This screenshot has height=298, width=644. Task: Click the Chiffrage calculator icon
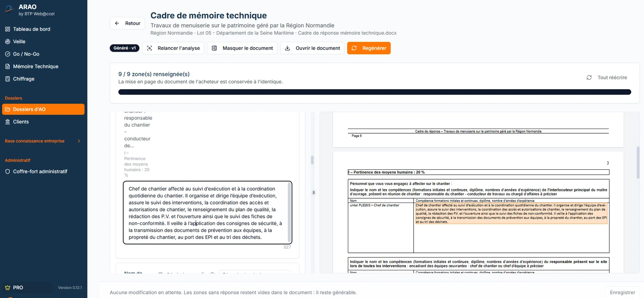(x=8, y=79)
